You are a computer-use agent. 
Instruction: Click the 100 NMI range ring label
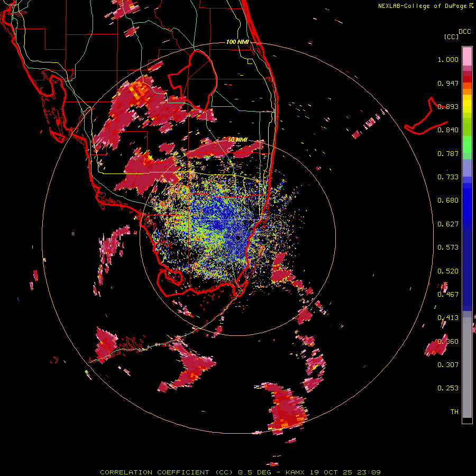[x=237, y=42]
